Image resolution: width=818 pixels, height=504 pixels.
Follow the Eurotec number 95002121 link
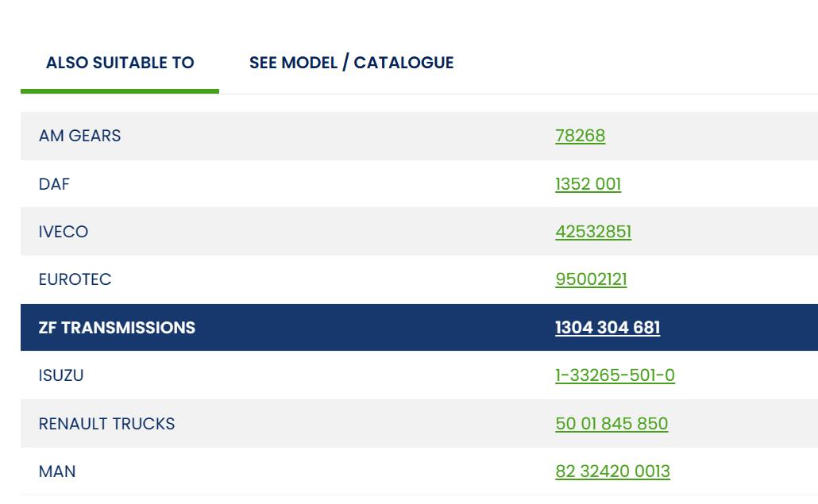[x=591, y=280]
